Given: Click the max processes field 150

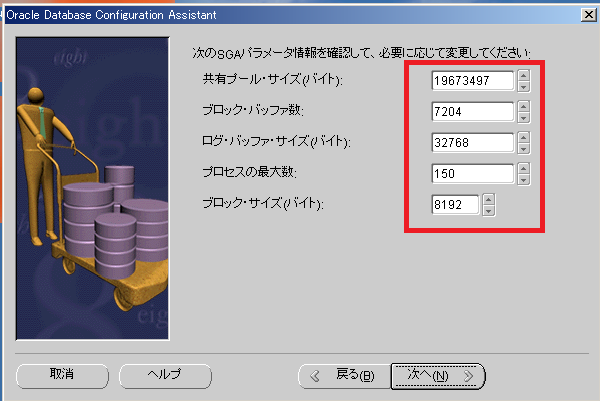Looking at the screenshot, I should 473,174.
